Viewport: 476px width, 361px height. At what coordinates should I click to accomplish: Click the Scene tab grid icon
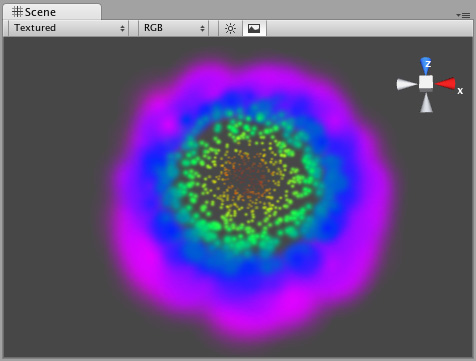pos(17,12)
